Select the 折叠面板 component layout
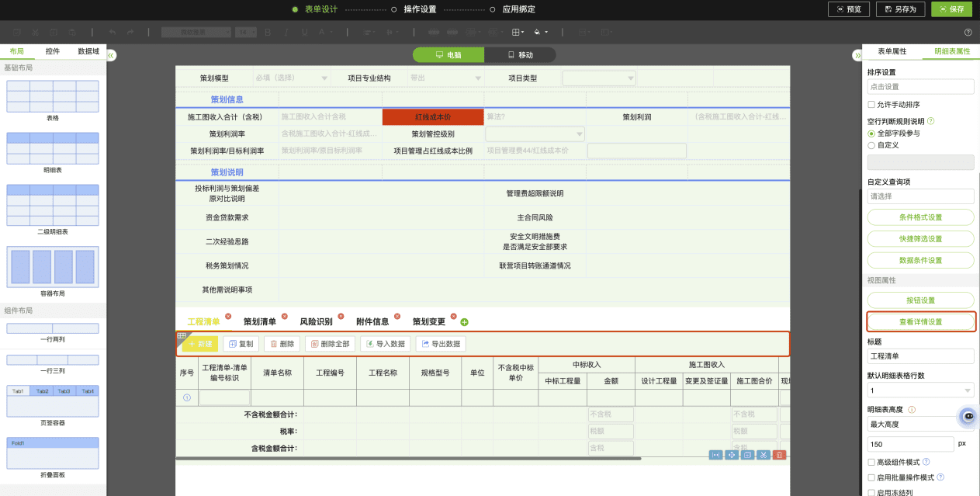The width and height of the screenshot is (980, 496). [53, 453]
